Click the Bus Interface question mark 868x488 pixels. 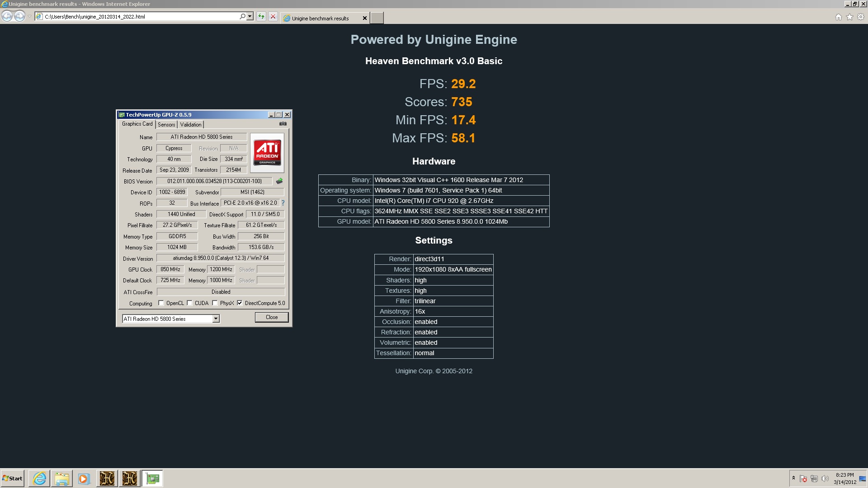tap(283, 203)
